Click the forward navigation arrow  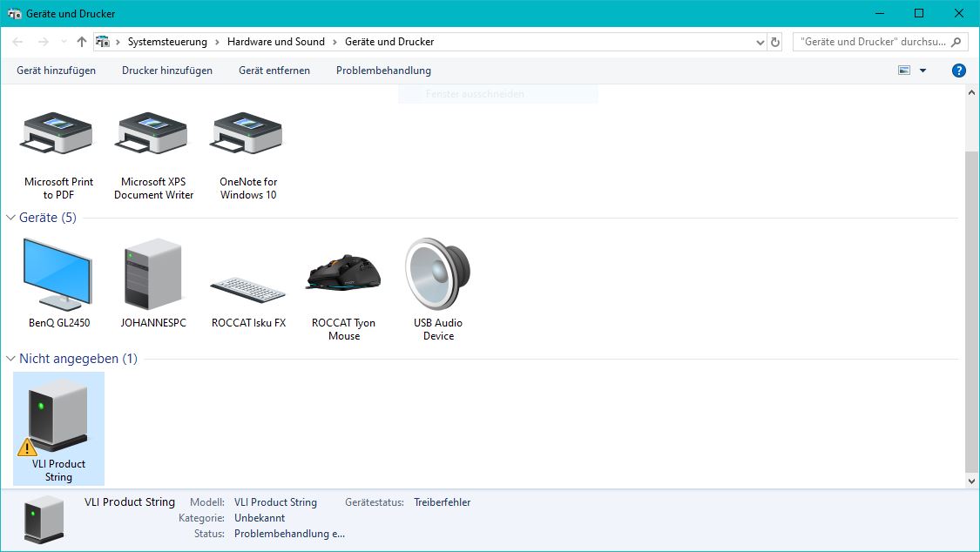click(x=44, y=42)
